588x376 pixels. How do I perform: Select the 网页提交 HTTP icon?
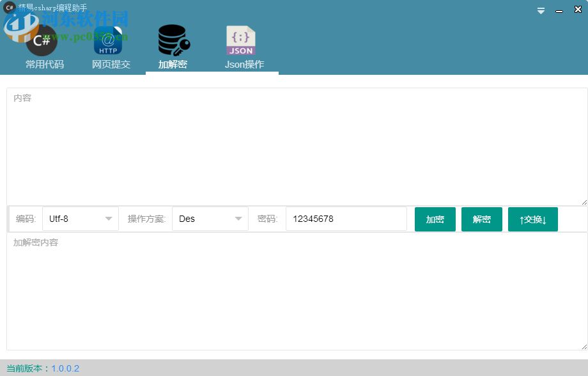click(x=108, y=40)
